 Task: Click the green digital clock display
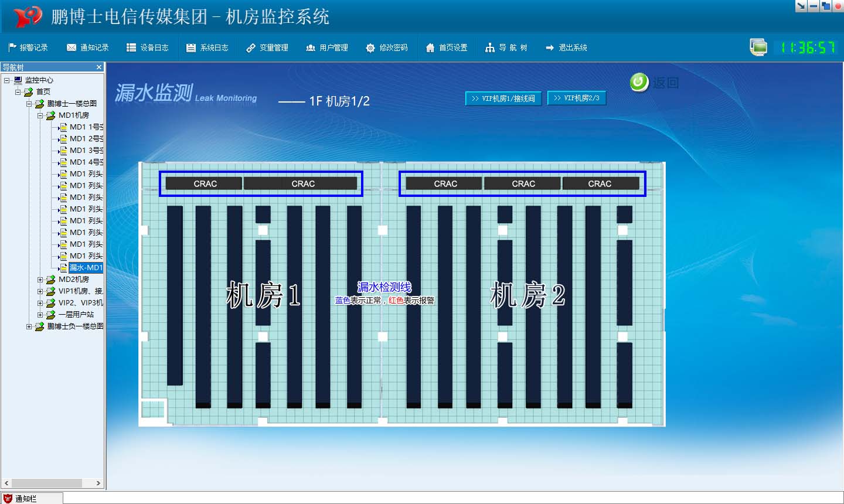click(x=807, y=47)
